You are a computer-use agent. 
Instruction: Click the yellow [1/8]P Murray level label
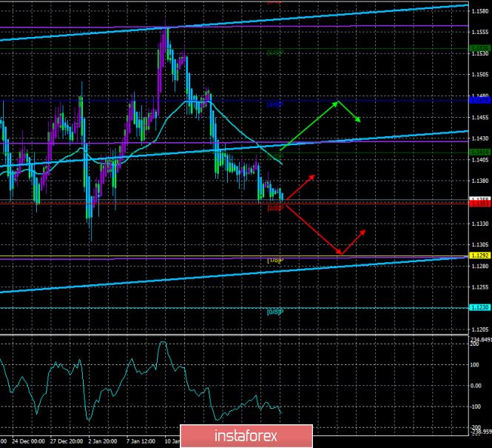[x=275, y=261]
